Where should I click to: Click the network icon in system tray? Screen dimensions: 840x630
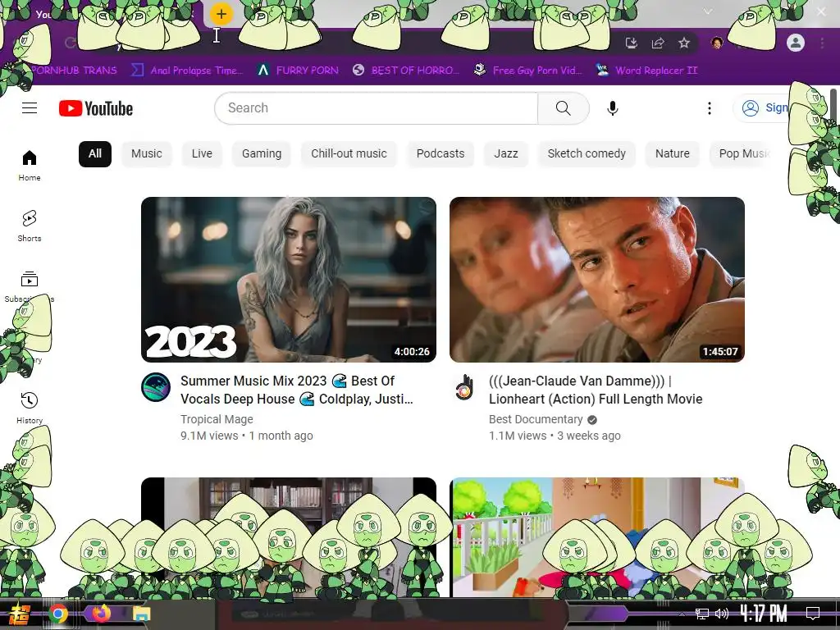702,614
